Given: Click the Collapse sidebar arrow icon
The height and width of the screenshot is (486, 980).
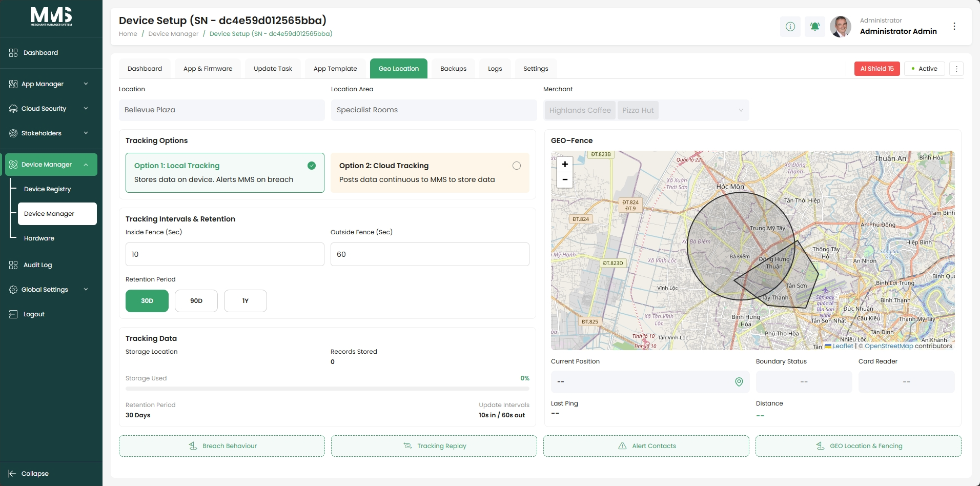Looking at the screenshot, I should (12, 474).
